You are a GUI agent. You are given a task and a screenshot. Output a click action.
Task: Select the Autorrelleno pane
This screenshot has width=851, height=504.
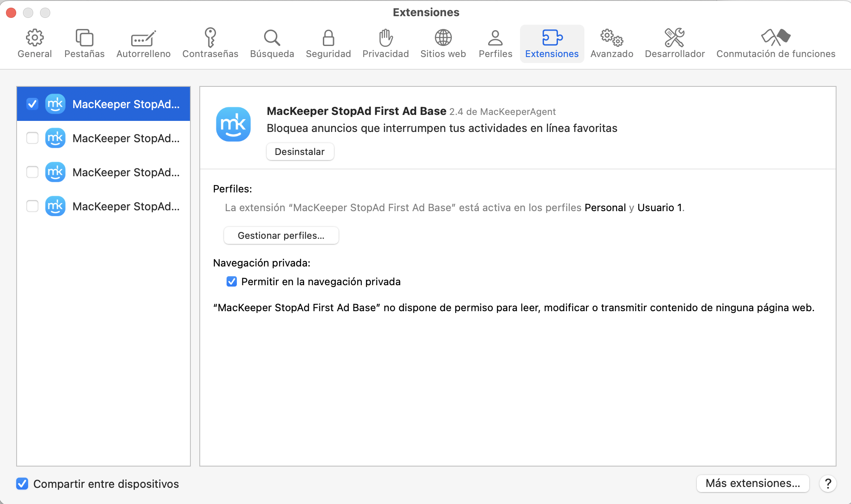143,43
